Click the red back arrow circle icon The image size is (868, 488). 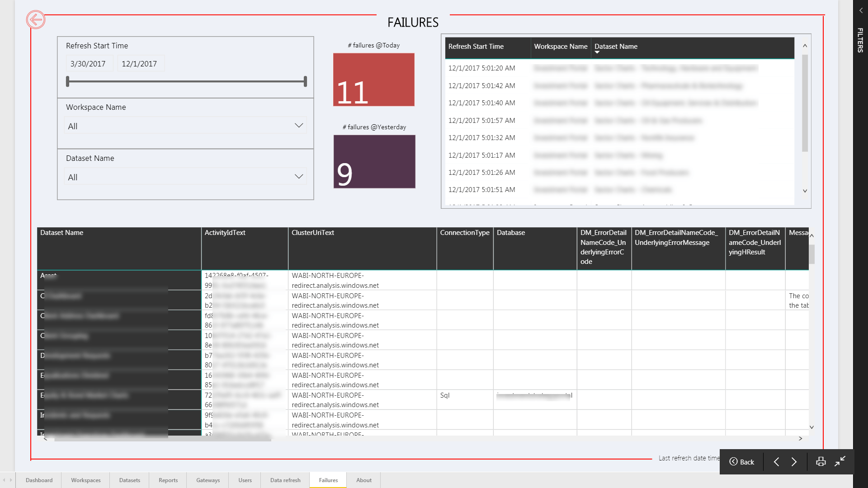click(35, 19)
